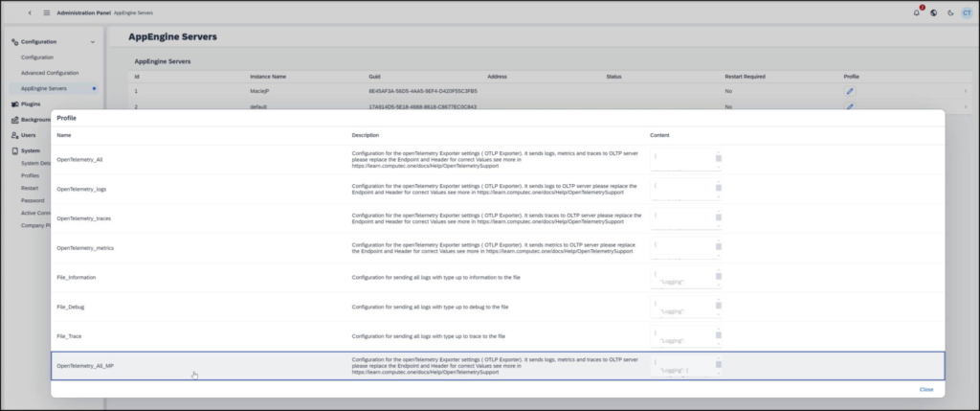
Task: Open the notifications bell icon
Action: click(x=917, y=12)
